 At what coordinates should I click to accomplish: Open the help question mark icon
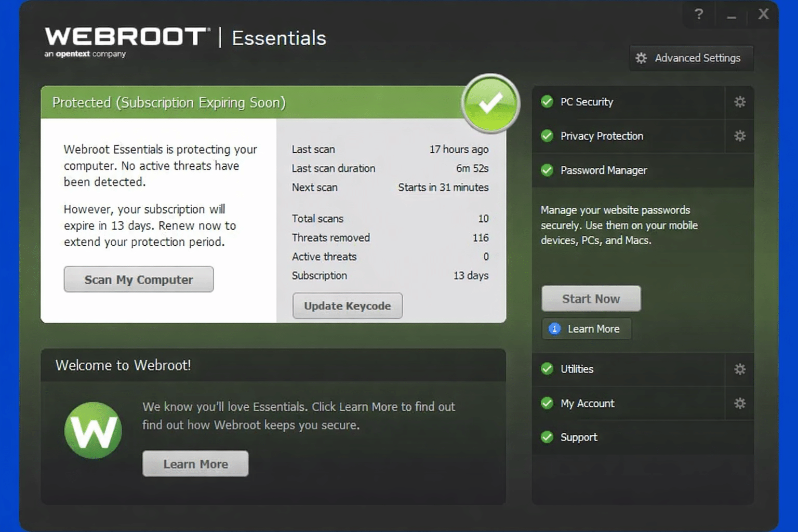point(698,14)
